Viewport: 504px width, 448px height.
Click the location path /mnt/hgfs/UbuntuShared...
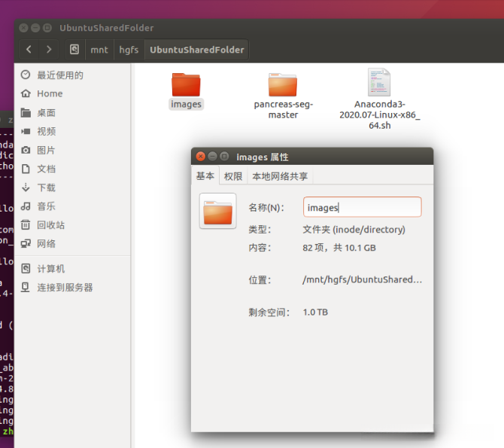(363, 279)
